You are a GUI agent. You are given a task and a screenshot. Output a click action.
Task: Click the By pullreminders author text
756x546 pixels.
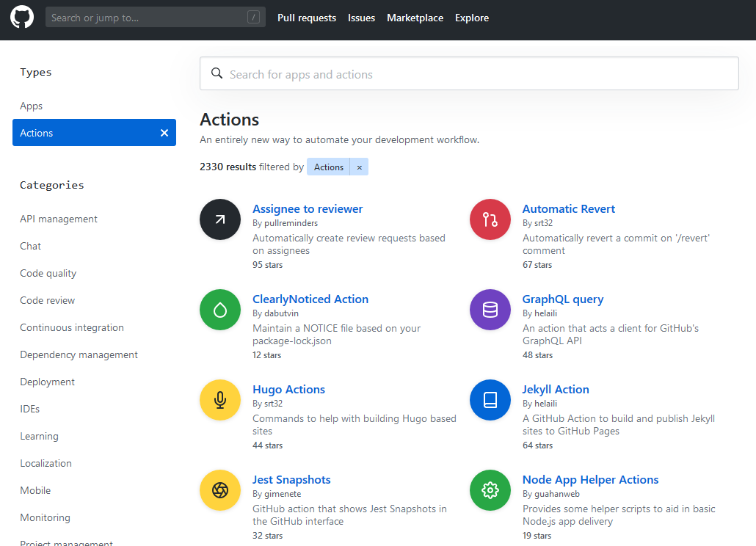(x=286, y=223)
